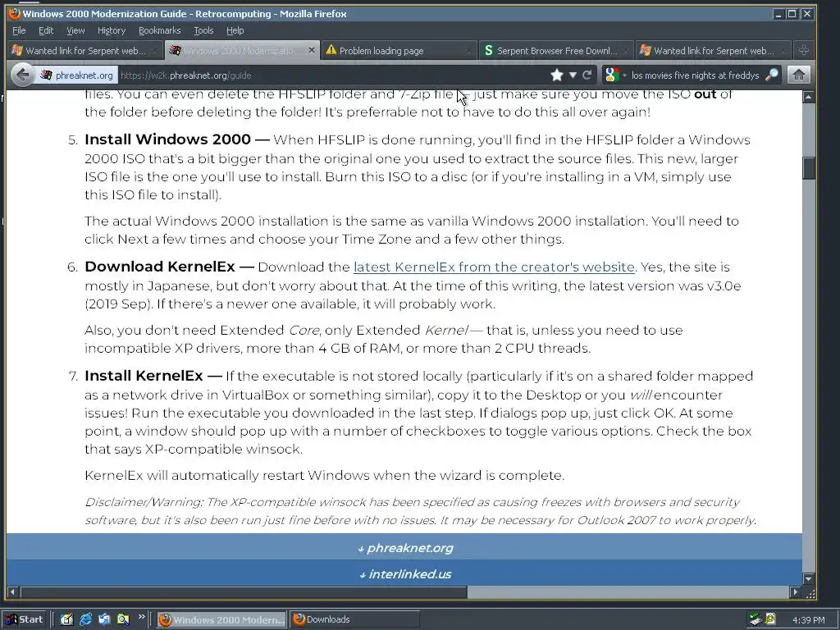Expand the interlinked.us footer bar
The image size is (840, 630).
click(404, 573)
